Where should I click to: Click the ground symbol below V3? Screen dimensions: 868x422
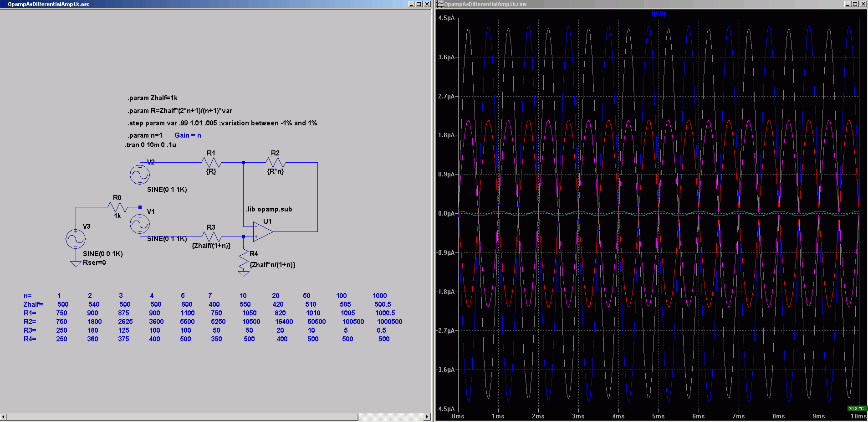pyautogui.click(x=76, y=263)
